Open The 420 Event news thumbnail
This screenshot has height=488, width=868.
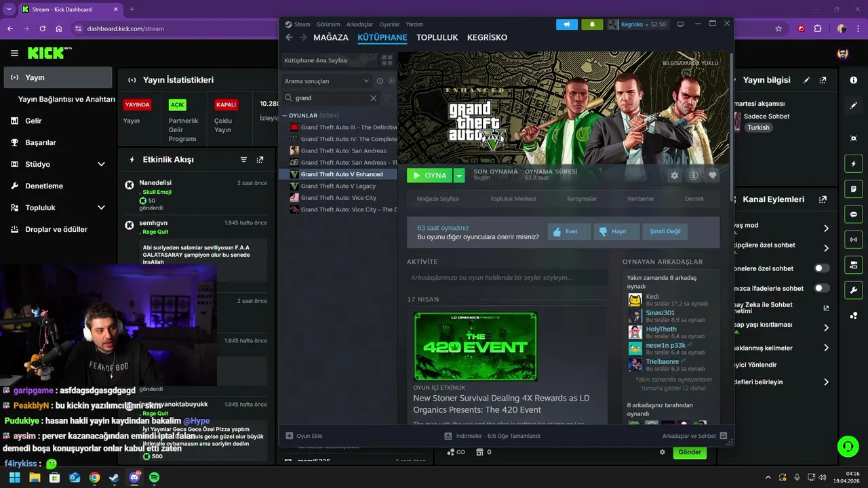coord(475,346)
